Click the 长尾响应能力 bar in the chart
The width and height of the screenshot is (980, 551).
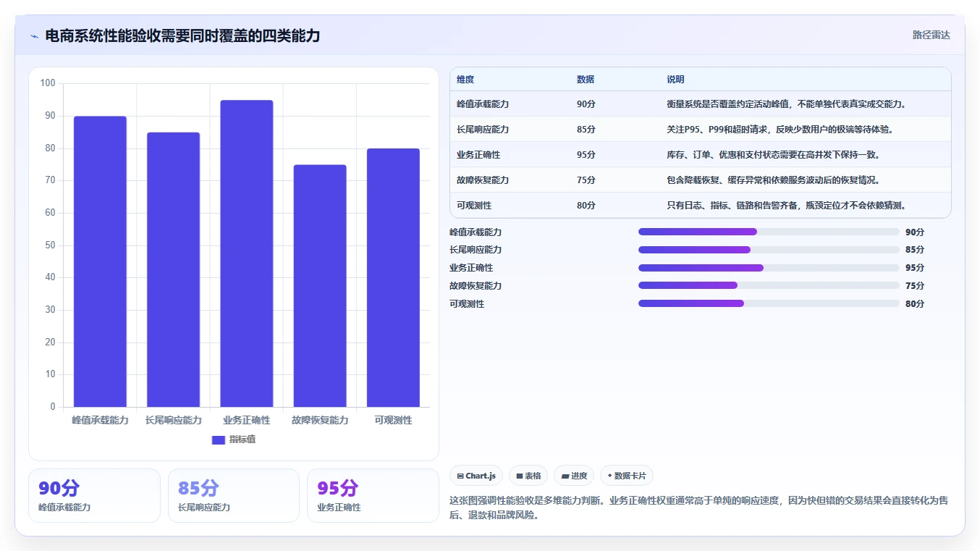(x=173, y=269)
